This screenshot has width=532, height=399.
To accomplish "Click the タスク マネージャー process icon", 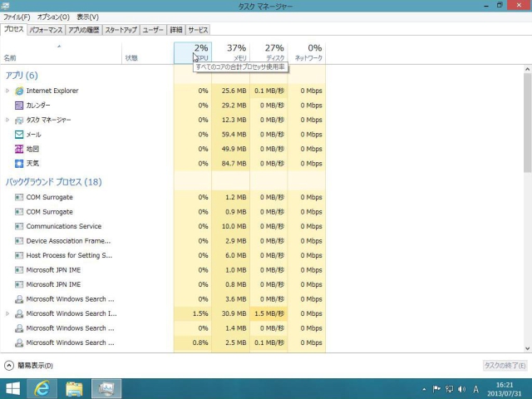I will pos(19,120).
